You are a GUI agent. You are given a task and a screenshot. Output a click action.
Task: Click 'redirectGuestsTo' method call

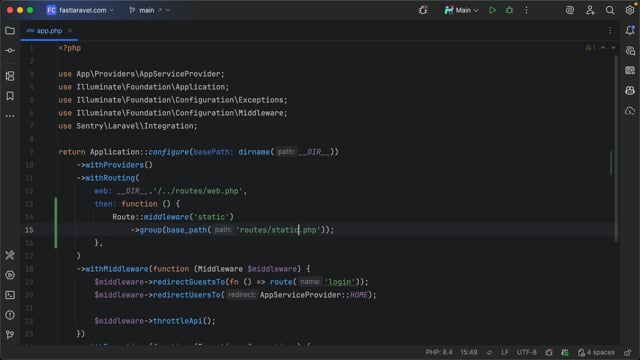pyautogui.click(x=189, y=282)
